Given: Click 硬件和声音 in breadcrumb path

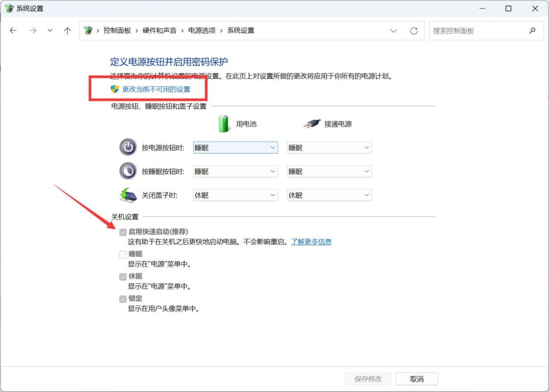Looking at the screenshot, I should (x=159, y=31).
